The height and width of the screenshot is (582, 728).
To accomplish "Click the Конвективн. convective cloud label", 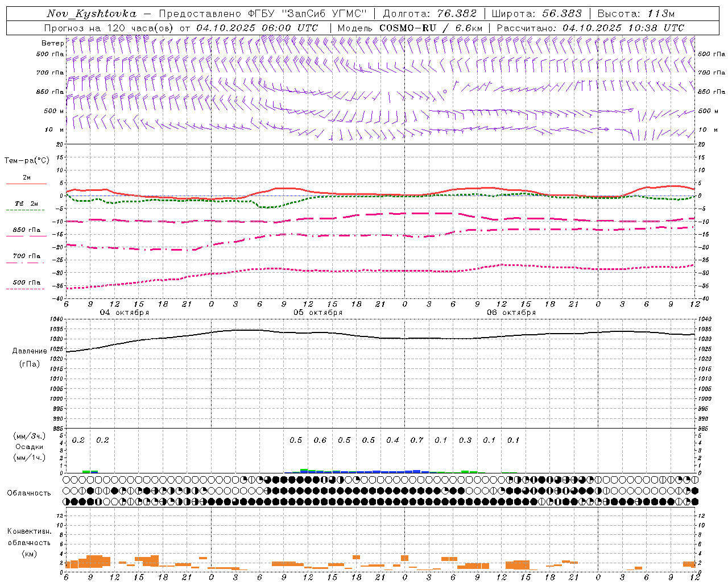I will [x=29, y=531].
